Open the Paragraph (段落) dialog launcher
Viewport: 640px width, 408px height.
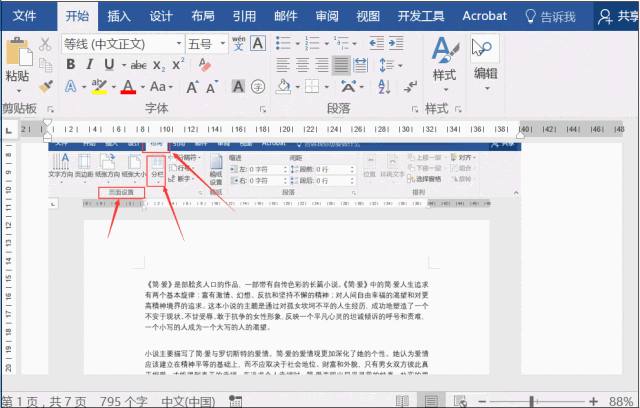[x=415, y=109]
